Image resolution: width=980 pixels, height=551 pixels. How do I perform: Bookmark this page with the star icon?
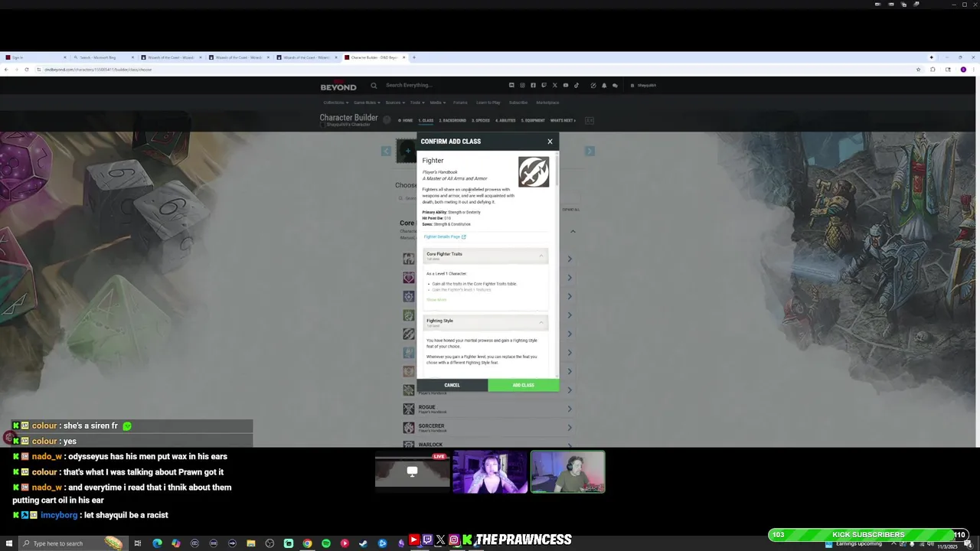tap(918, 70)
